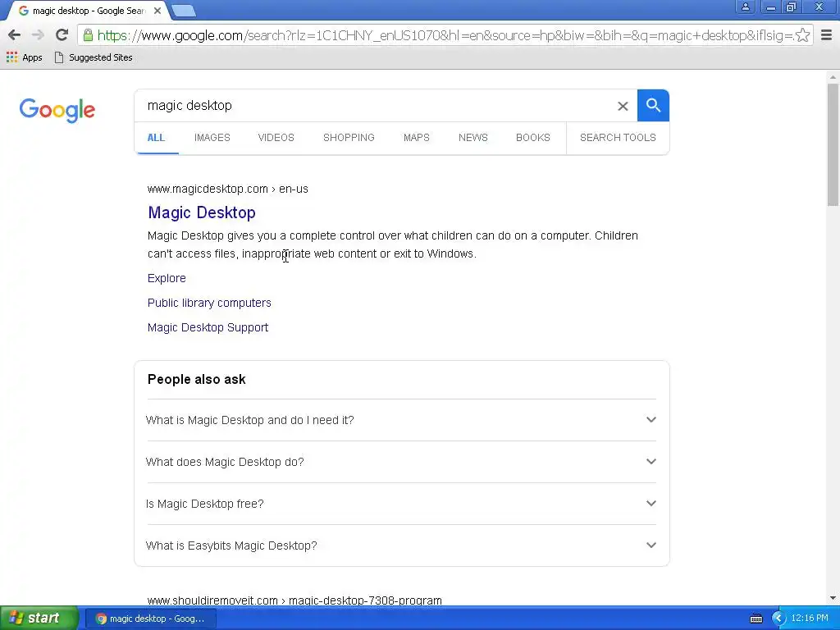Open a new tab button

[x=184, y=11]
